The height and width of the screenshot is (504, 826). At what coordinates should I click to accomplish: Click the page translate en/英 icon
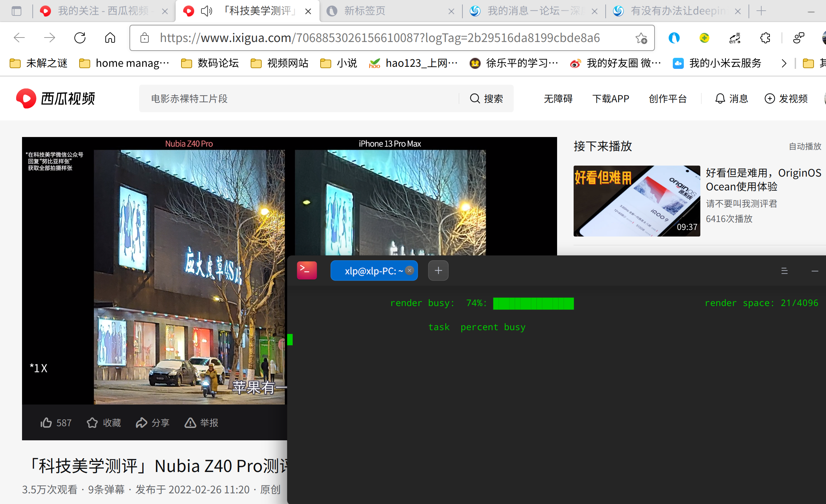(734, 38)
